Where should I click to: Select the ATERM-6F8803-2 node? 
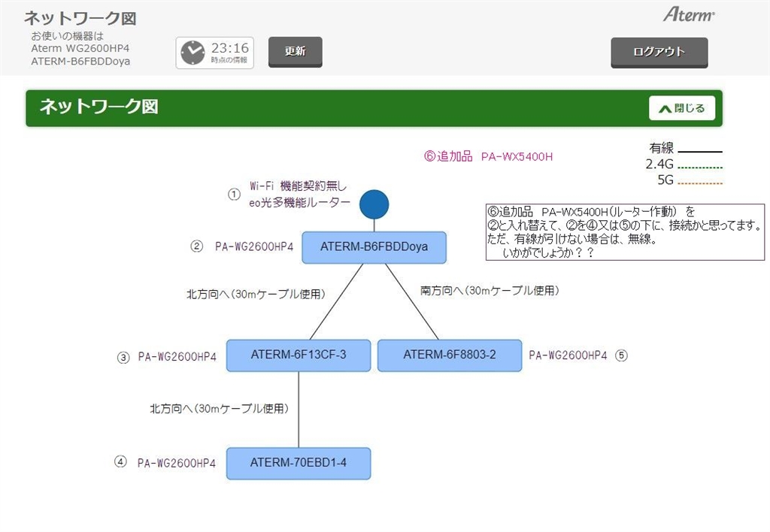(x=450, y=355)
